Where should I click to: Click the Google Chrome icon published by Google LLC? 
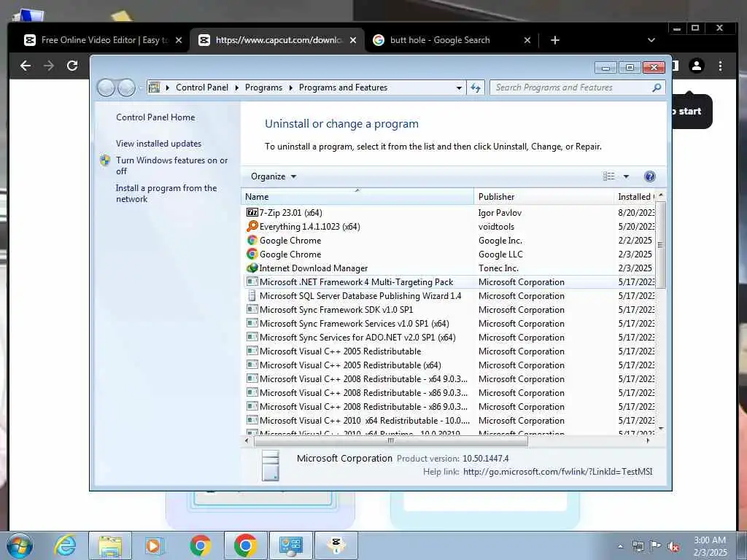(x=252, y=254)
